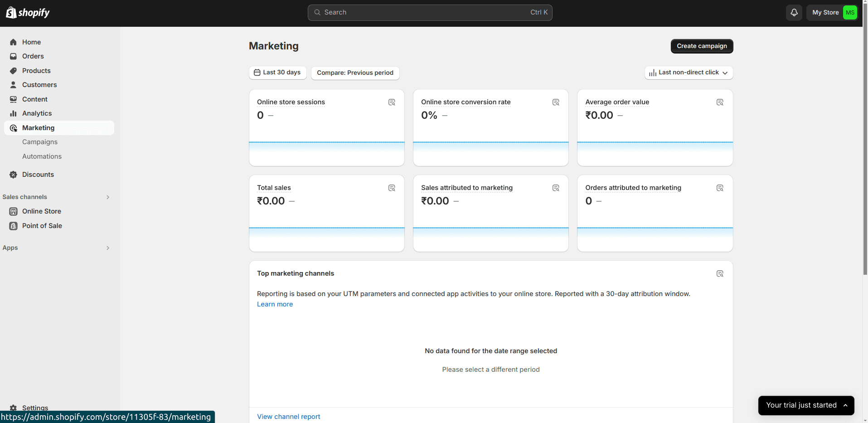
Task: Open the Automations subsection
Action: coord(42,156)
